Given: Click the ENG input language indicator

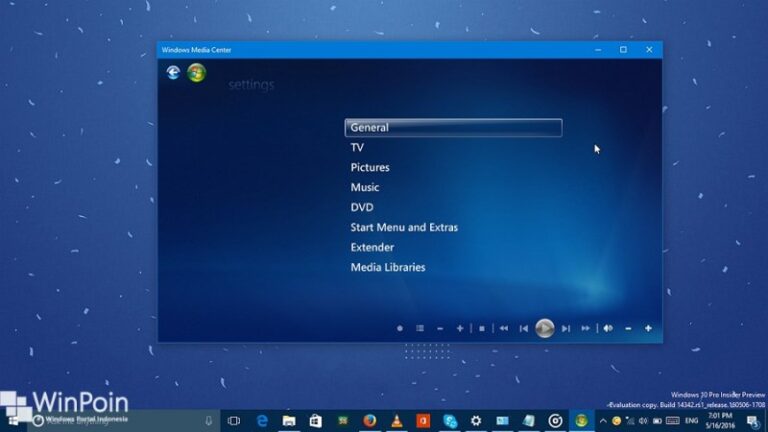Looking at the screenshot, I should click(691, 421).
